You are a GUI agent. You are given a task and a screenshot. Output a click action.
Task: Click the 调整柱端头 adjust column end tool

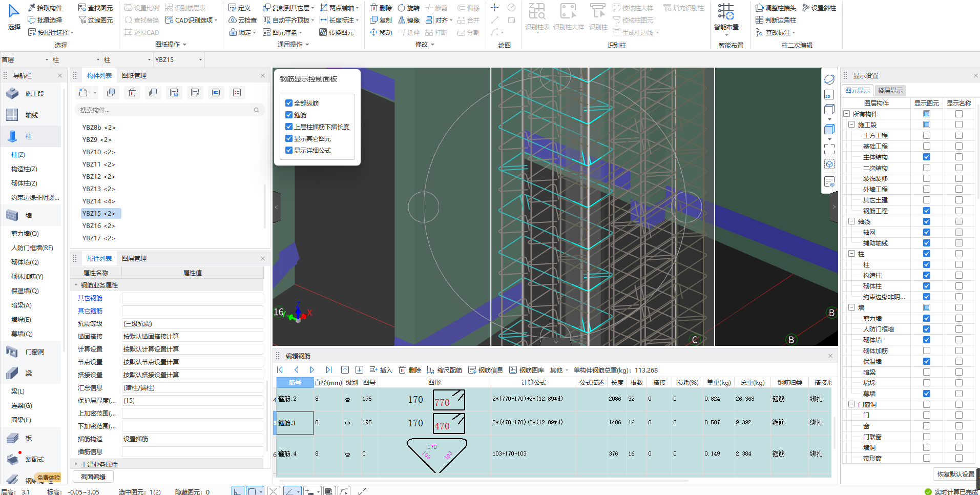point(776,8)
